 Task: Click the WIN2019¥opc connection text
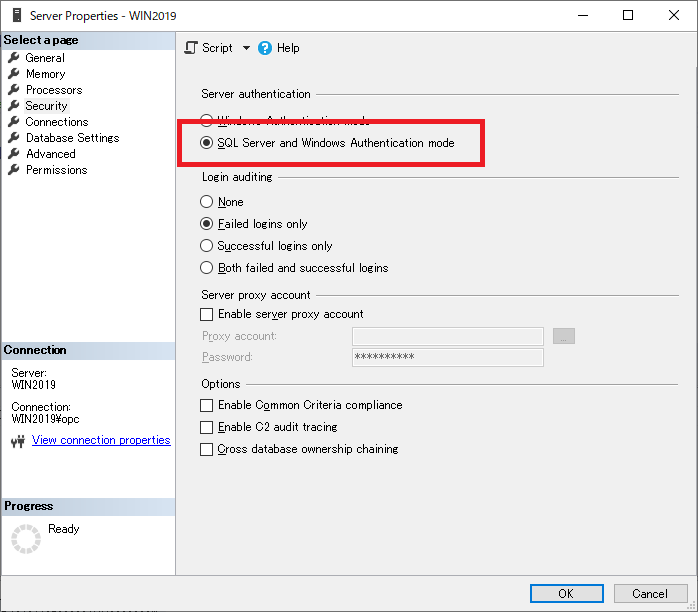point(45,419)
